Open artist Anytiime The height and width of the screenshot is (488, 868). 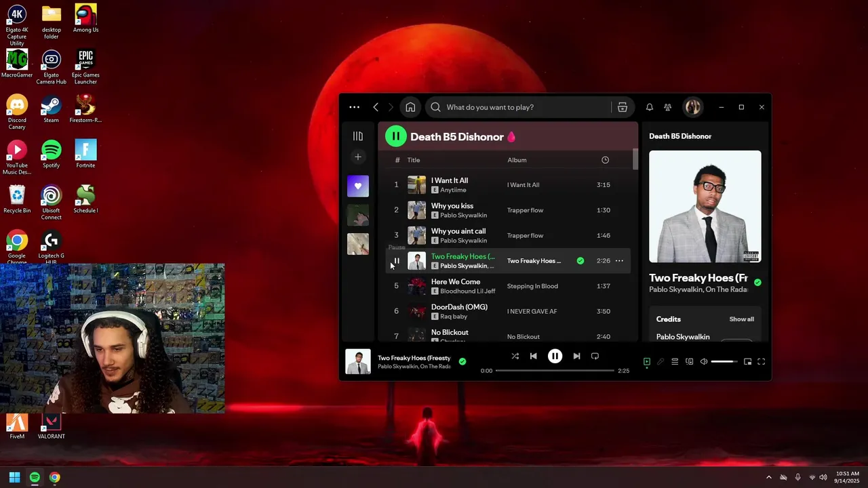point(453,190)
